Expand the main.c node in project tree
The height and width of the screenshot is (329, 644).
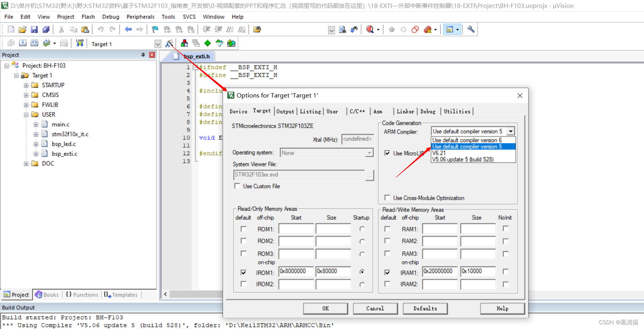(36, 125)
